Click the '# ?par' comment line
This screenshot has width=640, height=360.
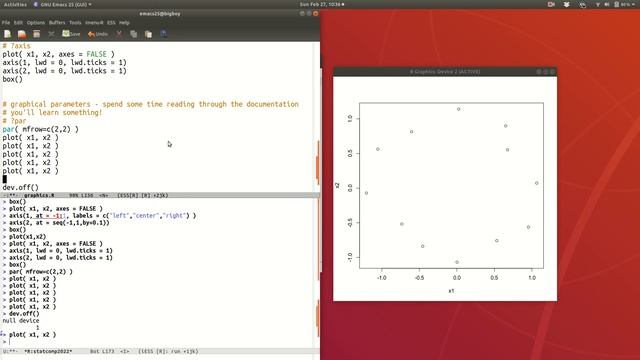(14, 121)
